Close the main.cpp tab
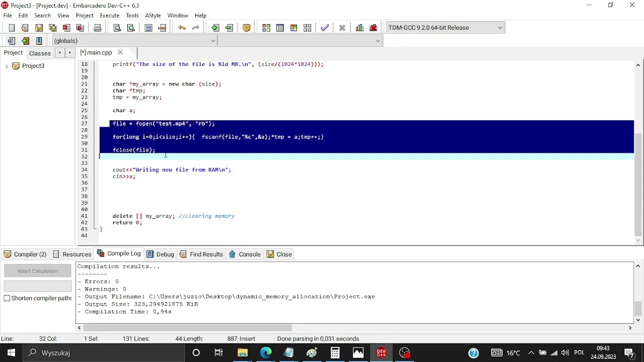644x362 pixels. tap(120, 52)
